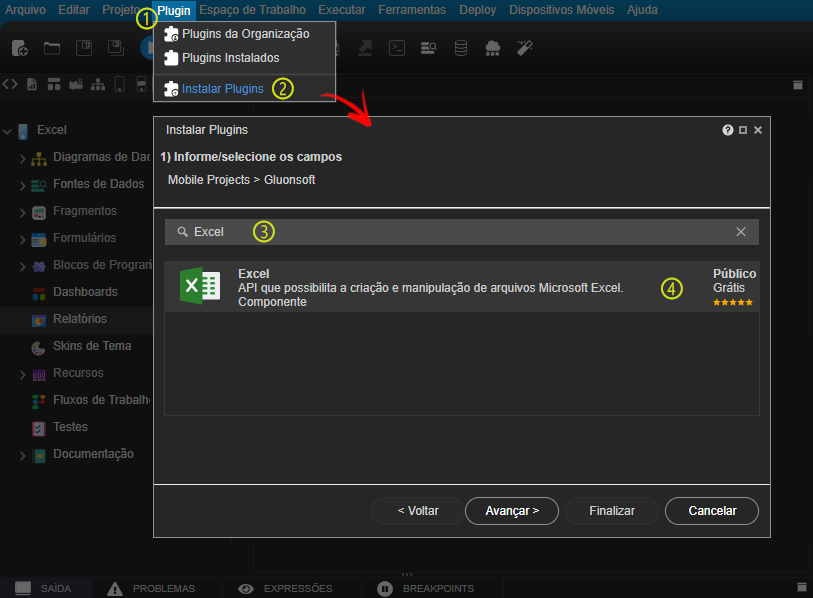
Task: Click the Plugins Instalados puzzle icon
Action: [171, 58]
